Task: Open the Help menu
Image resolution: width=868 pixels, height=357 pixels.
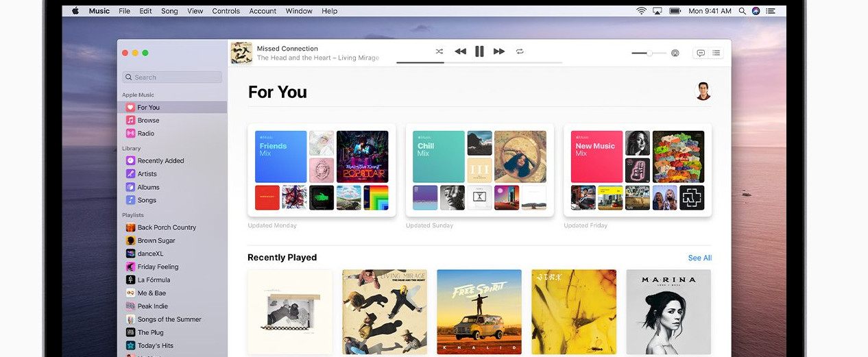Action: (x=330, y=11)
